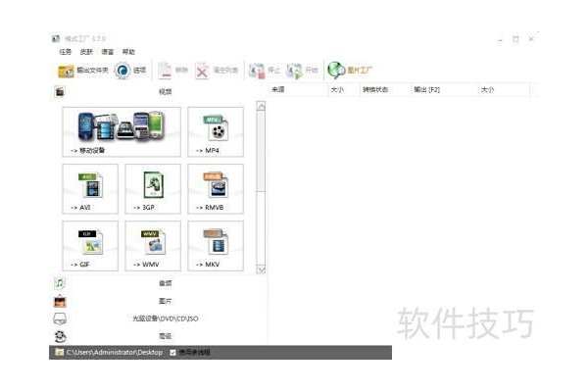Open the Help (帮助) menu
The height and width of the screenshot is (392, 588).
click(128, 52)
